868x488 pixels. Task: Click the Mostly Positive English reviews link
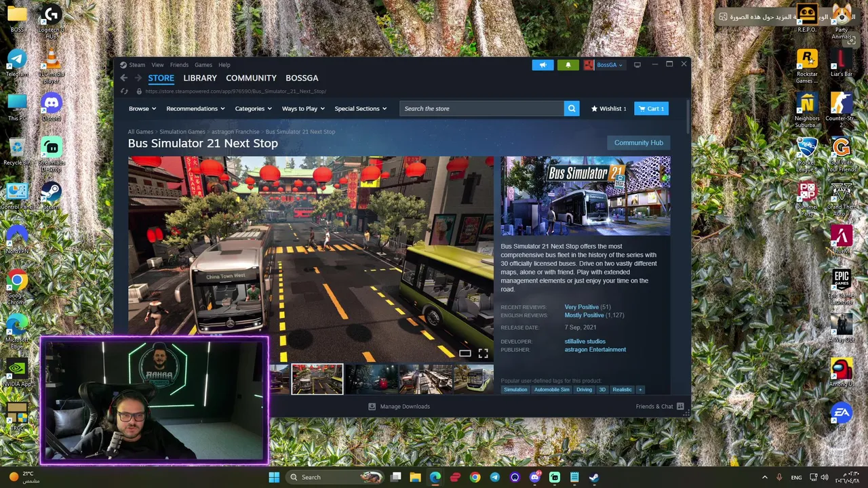coord(584,316)
